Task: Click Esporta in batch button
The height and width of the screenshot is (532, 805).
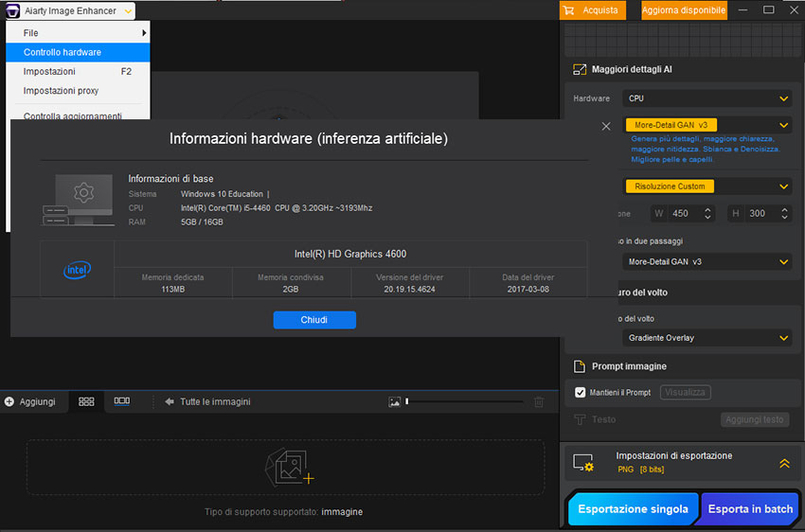Action: tap(750, 509)
